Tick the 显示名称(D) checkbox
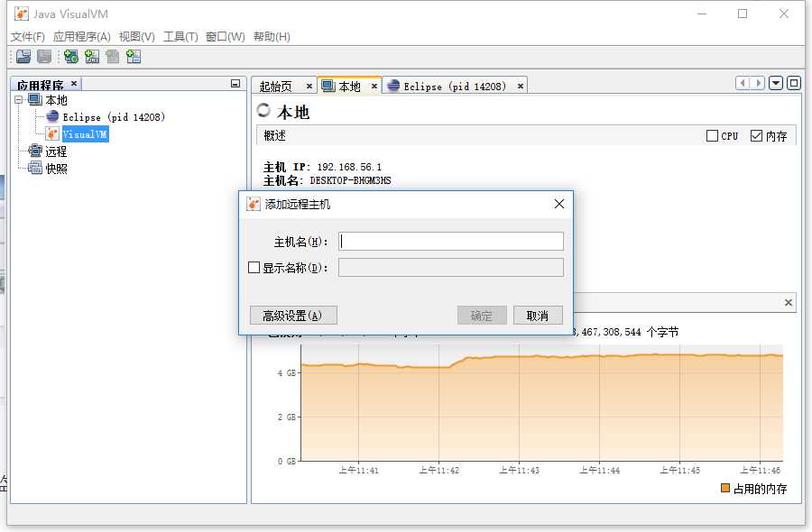This screenshot has height=532, width=812. point(254,268)
